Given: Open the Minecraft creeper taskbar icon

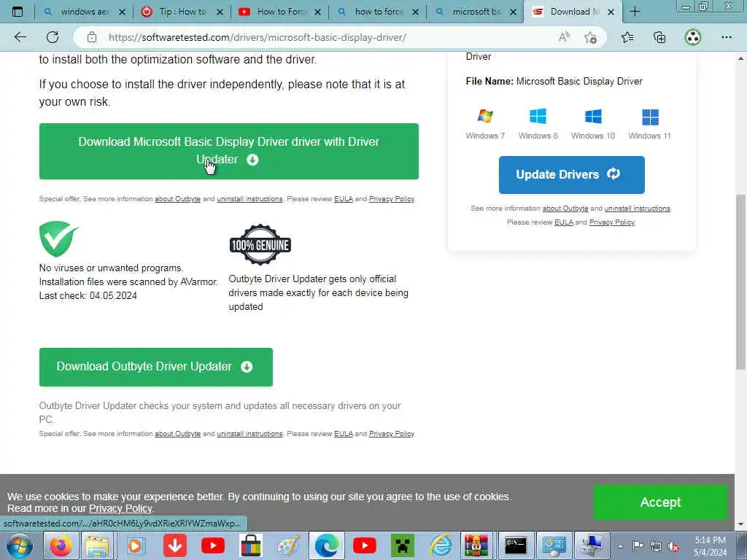Looking at the screenshot, I should 402,545.
